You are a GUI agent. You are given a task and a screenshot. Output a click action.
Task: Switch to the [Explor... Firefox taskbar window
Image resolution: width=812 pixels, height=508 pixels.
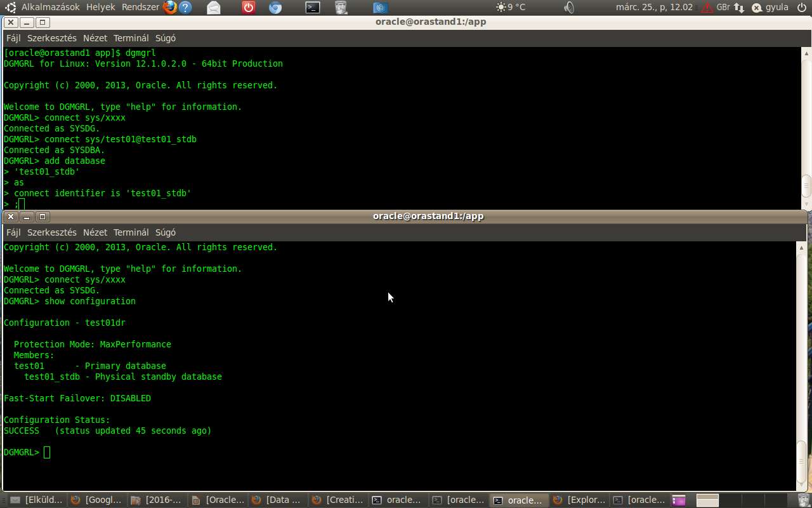tap(579, 500)
